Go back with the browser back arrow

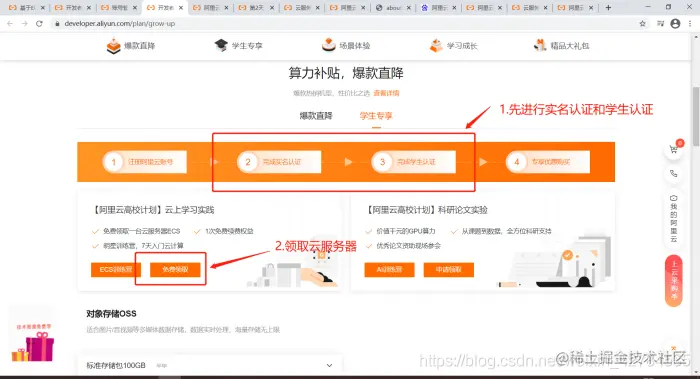10,24
